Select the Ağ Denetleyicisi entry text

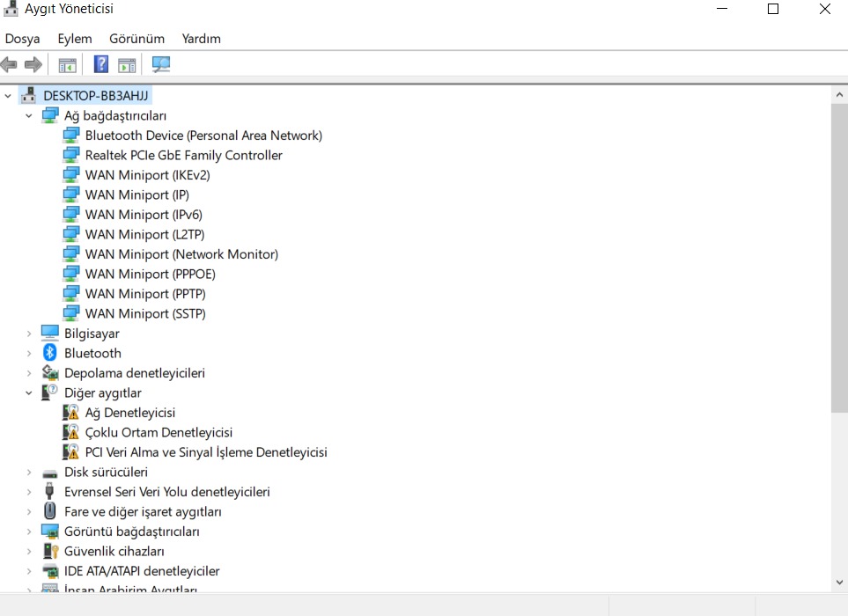point(129,413)
